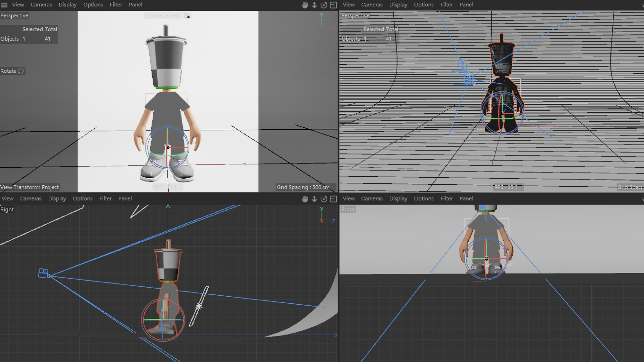Open the Cameras dropdown in top-left viewport
The width and height of the screenshot is (644, 362).
point(41,5)
